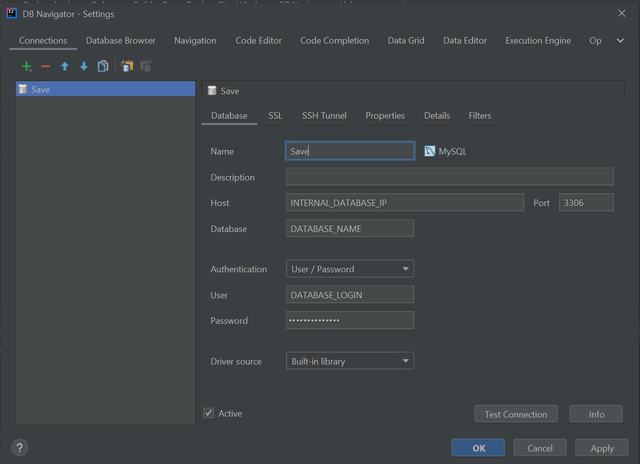The width and height of the screenshot is (640, 464).
Task: Toggle the Active checkbox
Action: tap(209, 413)
